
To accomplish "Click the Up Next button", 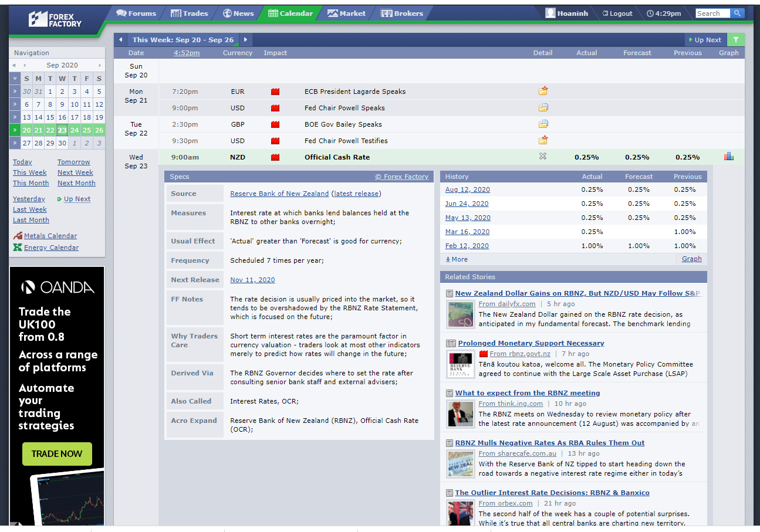I will coord(705,40).
